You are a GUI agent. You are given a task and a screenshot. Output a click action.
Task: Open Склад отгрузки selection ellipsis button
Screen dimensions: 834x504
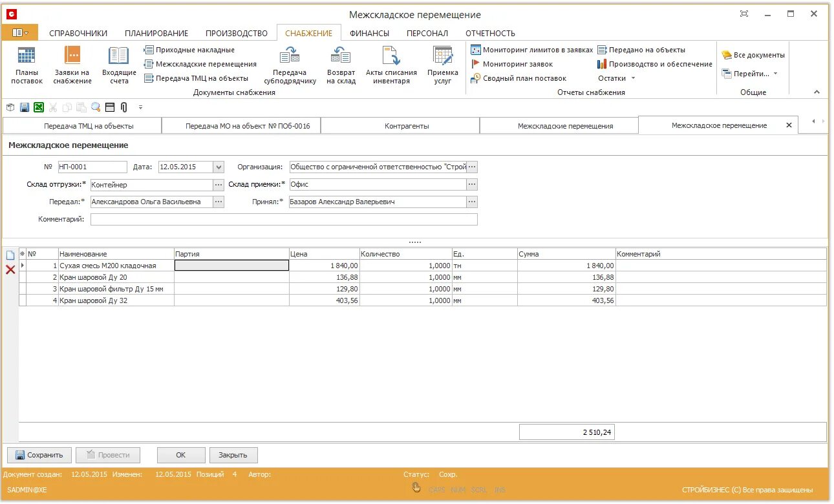219,184
